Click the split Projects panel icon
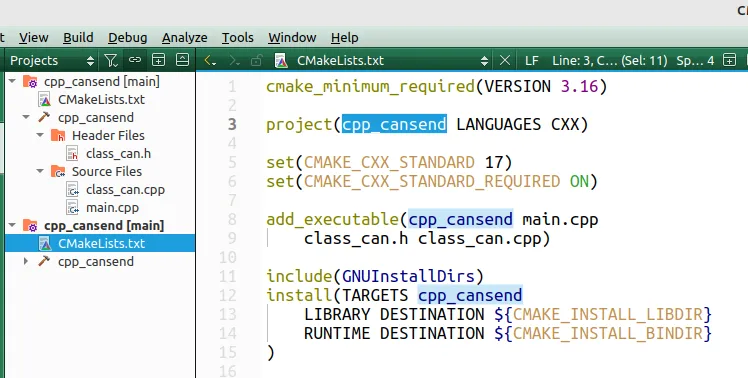This screenshot has height=378, width=748. (x=158, y=60)
